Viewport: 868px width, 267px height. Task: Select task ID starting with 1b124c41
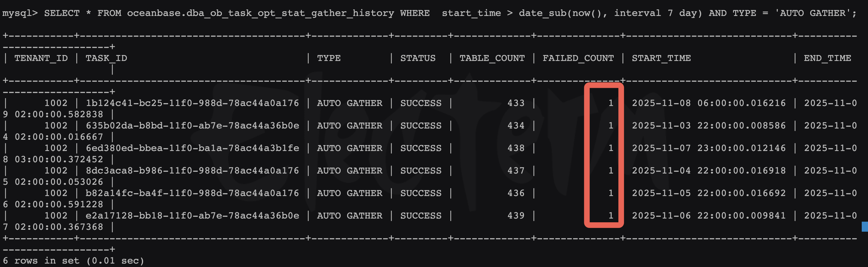click(192, 103)
